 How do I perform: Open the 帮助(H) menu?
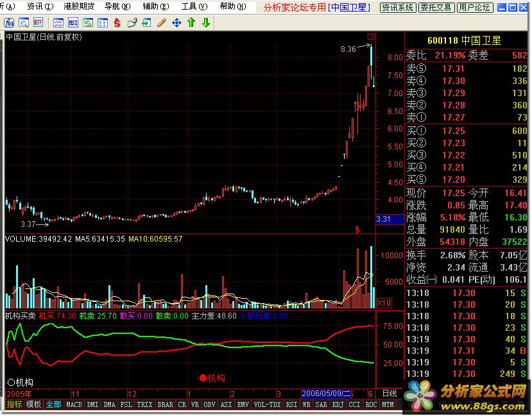233,6
